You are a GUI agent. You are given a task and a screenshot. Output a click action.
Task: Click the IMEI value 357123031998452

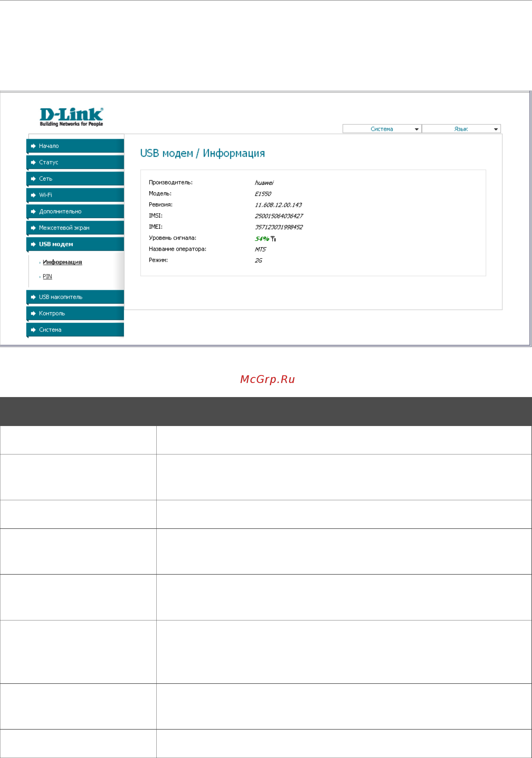[279, 227]
